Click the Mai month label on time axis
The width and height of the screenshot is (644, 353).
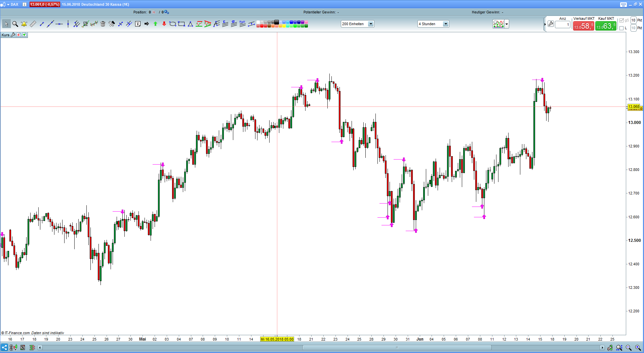[143, 339]
